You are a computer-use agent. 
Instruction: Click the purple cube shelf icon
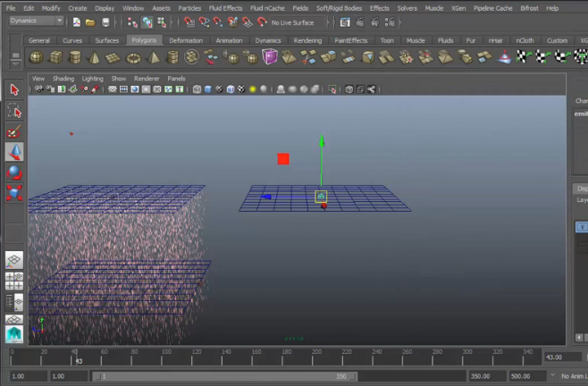coord(270,57)
